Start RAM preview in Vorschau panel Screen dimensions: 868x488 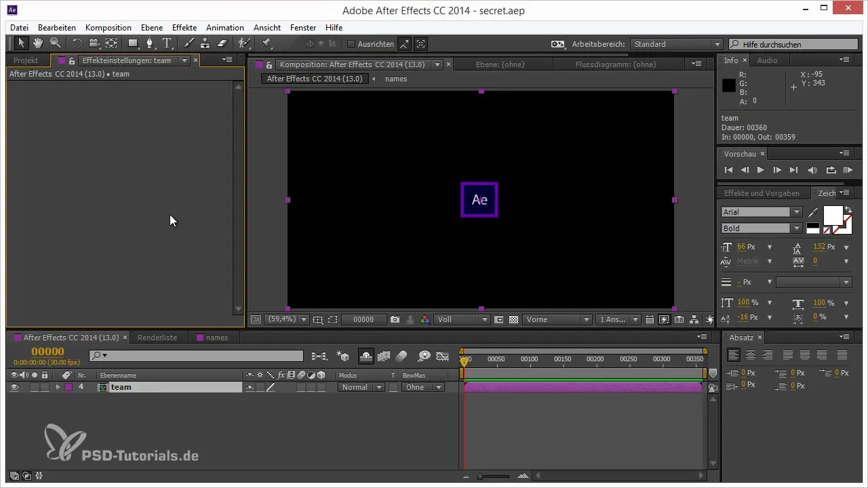(x=847, y=169)
